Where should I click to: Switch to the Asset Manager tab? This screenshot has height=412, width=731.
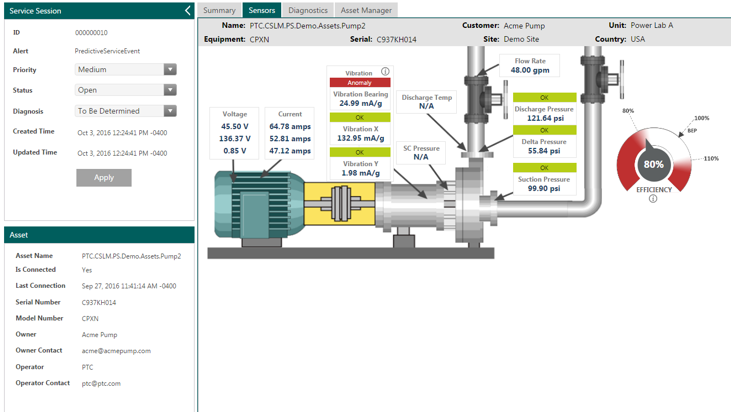pyautogui.click(x=366, y=10)
